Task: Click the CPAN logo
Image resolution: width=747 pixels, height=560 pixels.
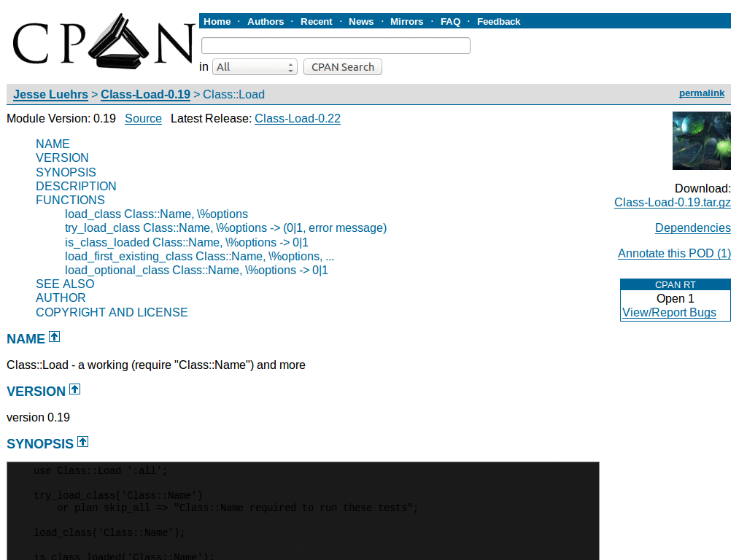Action: pos(104,42)
